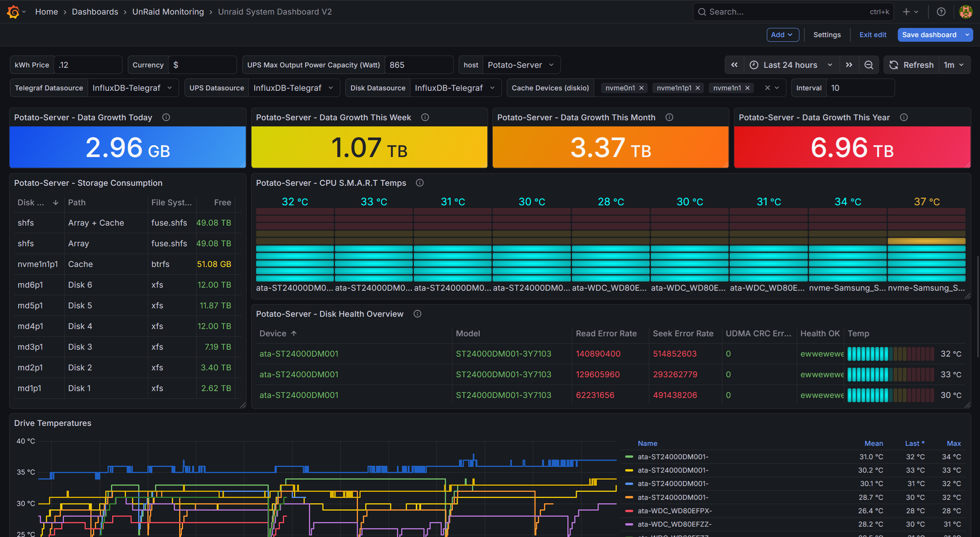Remove nvme1n1p1 from Cache Devices
This screenshot has width=980, height=537.
click(x=697, y=88)
